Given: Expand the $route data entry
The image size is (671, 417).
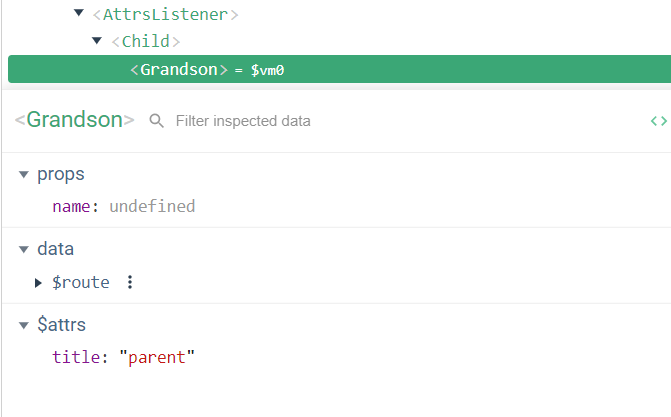Looking at the screenshot, I should (x=39, y=283).
